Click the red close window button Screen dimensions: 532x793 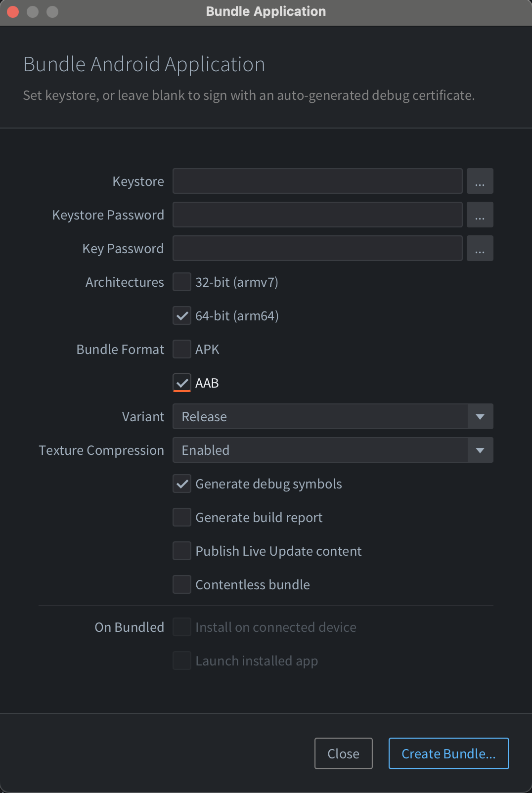point(13,11)
